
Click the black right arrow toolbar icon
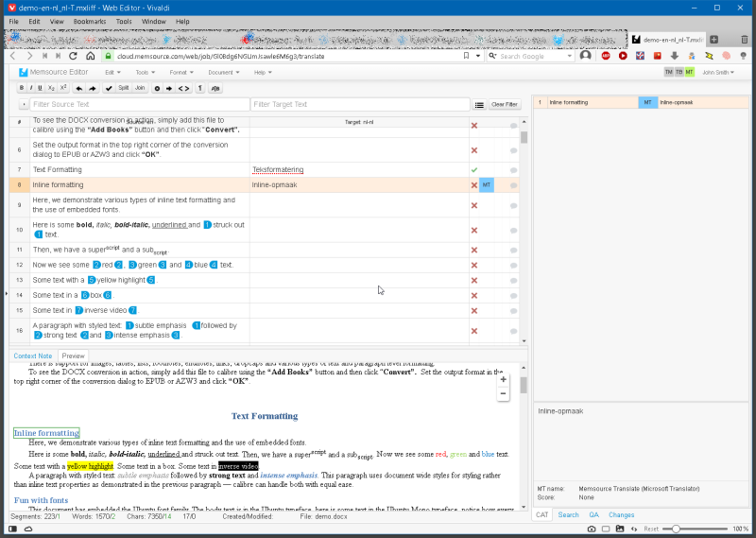(x=169, y=88)
